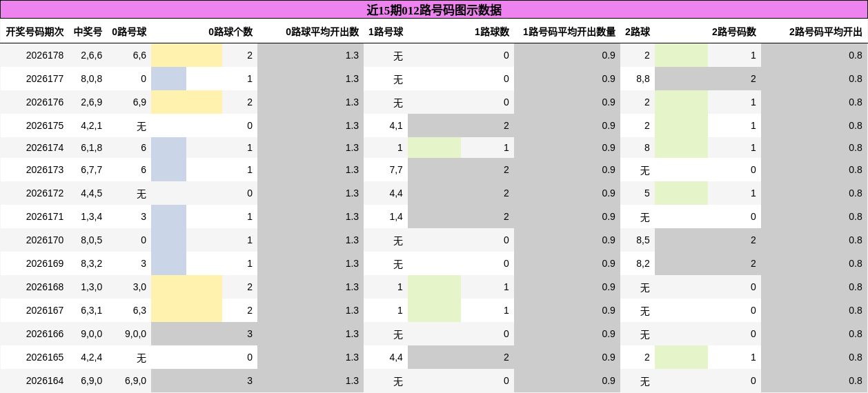
Task: Select winning number 4,2,4
Action: coord(91,357)
